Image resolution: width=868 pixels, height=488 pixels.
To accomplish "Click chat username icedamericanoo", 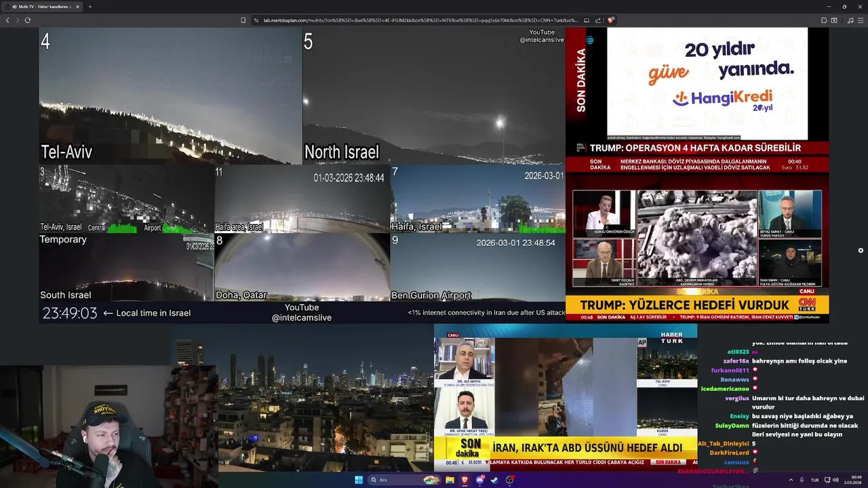I will (x=724, y=389).
